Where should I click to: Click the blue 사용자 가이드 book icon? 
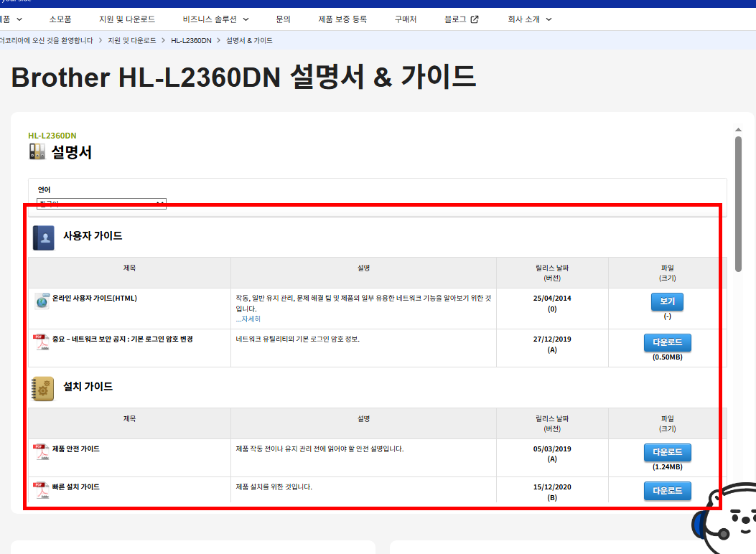pos(42,238)
